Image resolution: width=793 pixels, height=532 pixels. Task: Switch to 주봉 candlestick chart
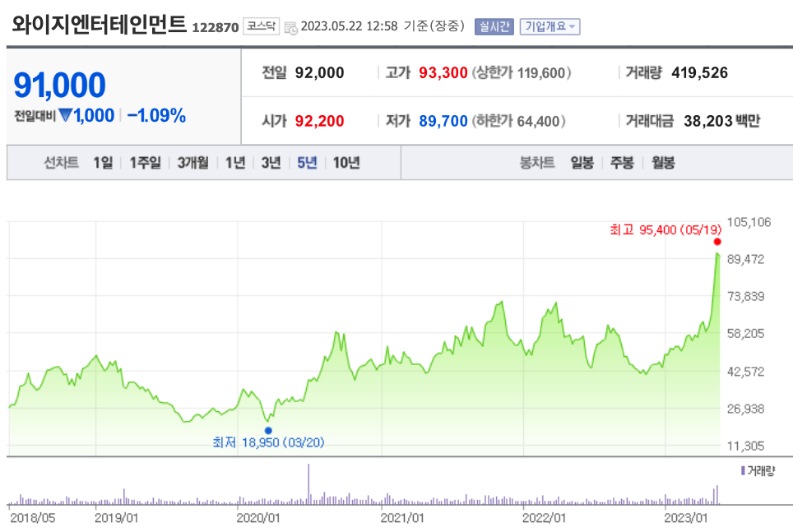point(622,163)
